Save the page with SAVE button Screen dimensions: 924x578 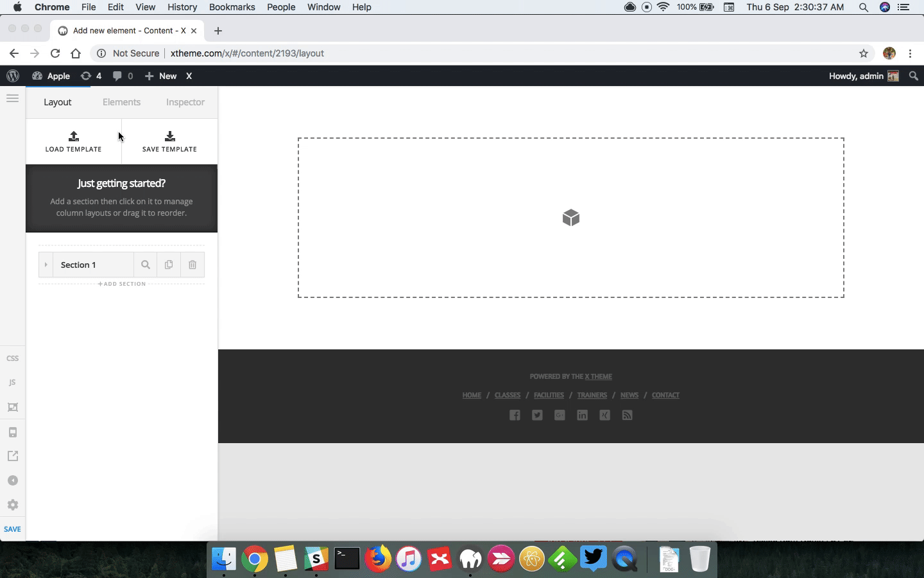[12, 529]
